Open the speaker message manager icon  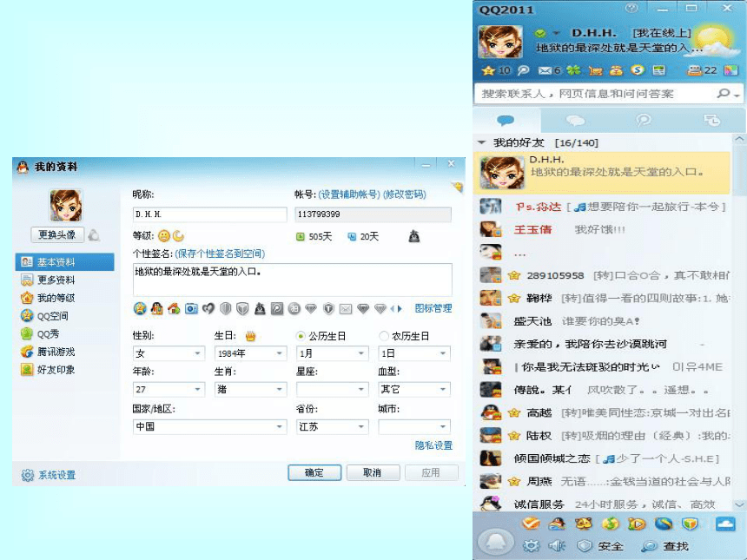tap(557, 546)
